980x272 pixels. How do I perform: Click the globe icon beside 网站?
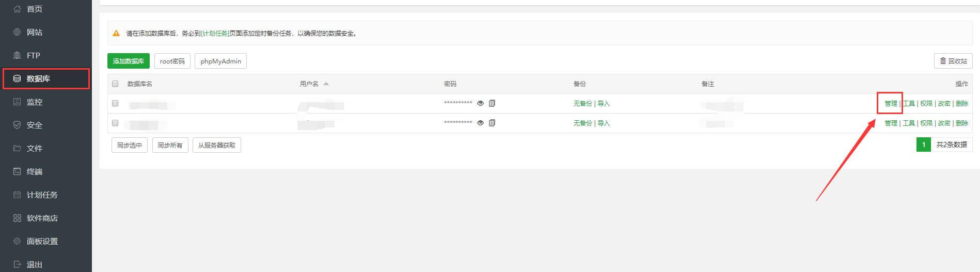[x=17, y=32]
